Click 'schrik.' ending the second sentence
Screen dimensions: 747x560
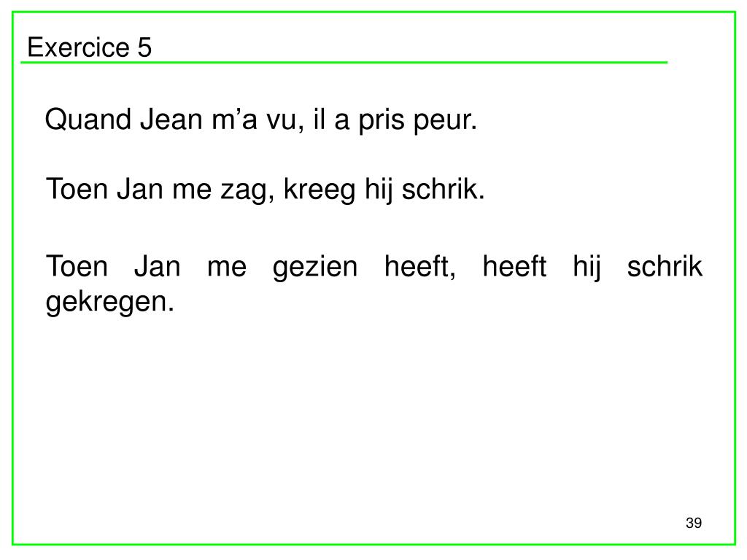(443, 190)
